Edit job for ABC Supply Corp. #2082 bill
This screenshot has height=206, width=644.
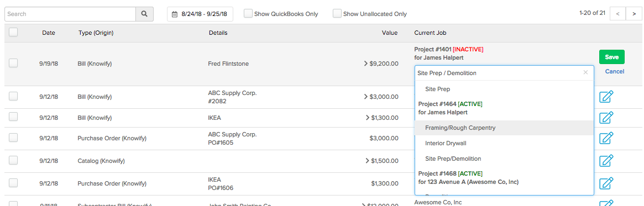coord(606,97)
